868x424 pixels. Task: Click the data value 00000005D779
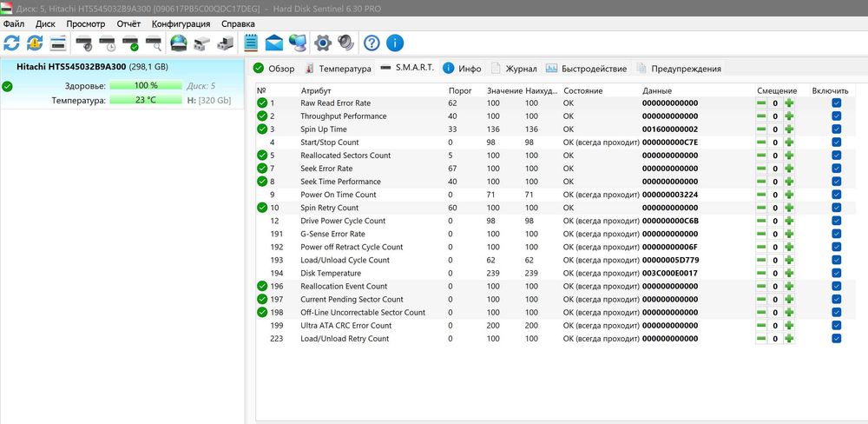[x=670, y=260]
